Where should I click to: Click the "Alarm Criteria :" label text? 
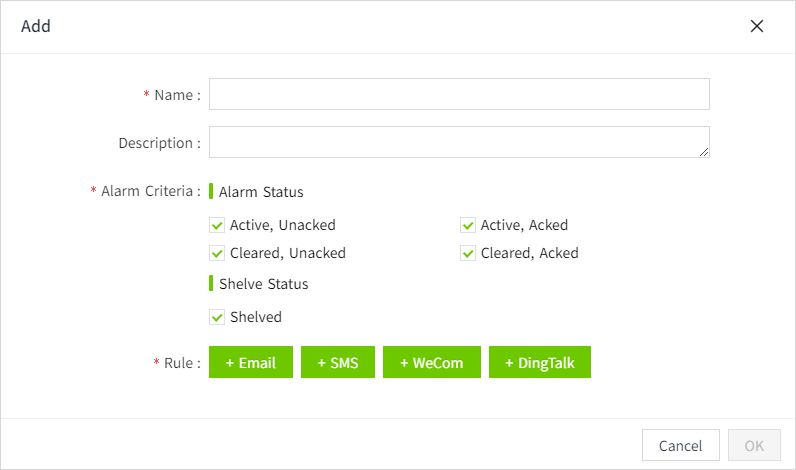coord(150,191)
